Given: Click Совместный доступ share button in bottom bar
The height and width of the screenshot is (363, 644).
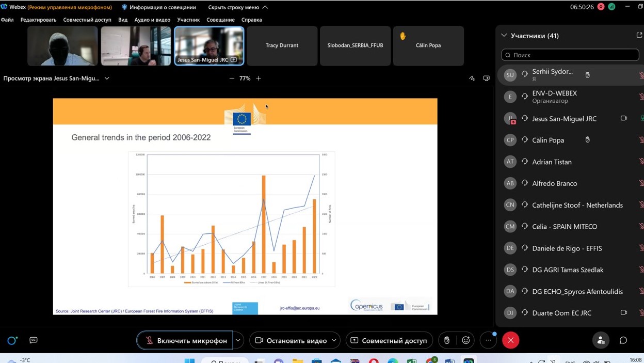Looking at the screenshot, I should (389, 340).
